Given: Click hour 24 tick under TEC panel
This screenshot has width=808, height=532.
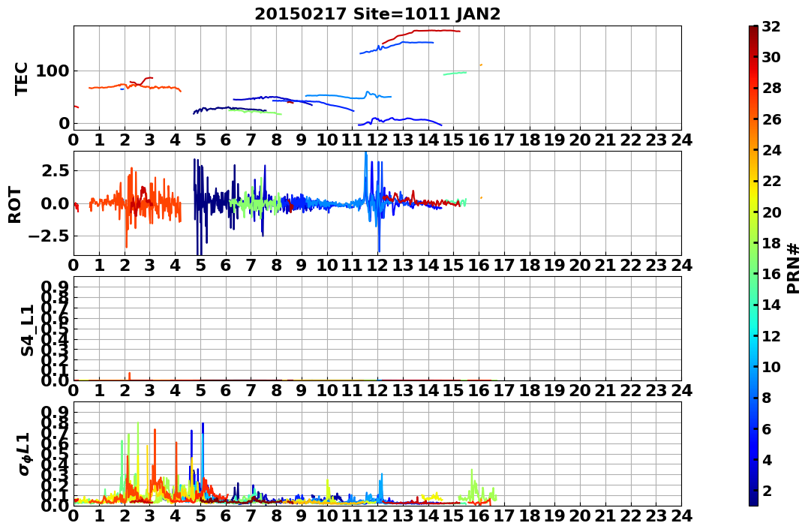Looking at the screenshot, I should (682, 140).
